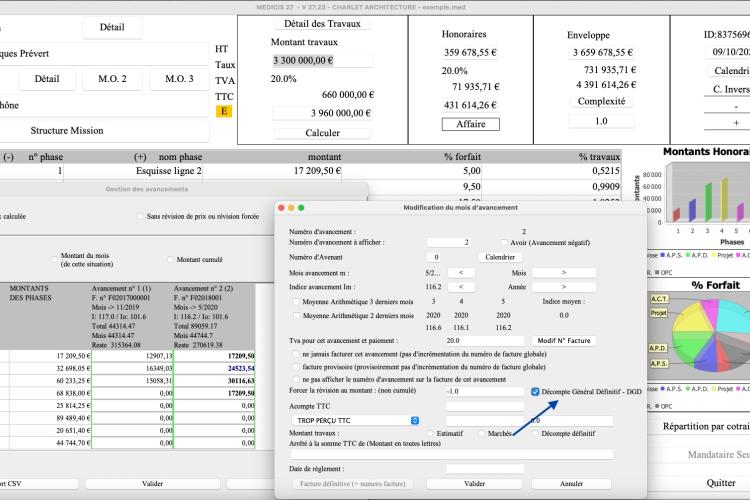Click the Tva pour cet avancement field 20.0
Viewport: 750px width, 500px height.
(x=485, y=341)
